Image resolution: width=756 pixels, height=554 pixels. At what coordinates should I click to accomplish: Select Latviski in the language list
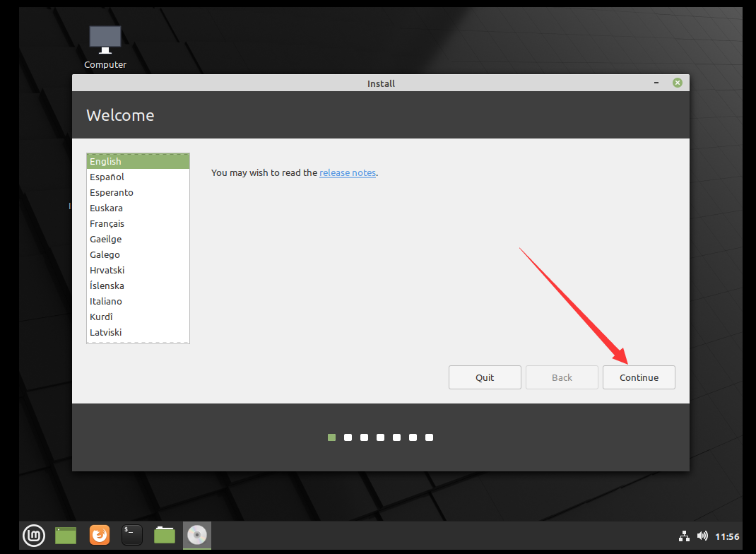[x=138, y=332]
